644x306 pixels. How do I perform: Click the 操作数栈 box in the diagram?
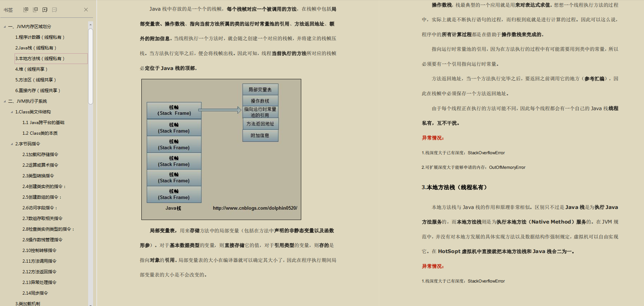pos(260,101)
